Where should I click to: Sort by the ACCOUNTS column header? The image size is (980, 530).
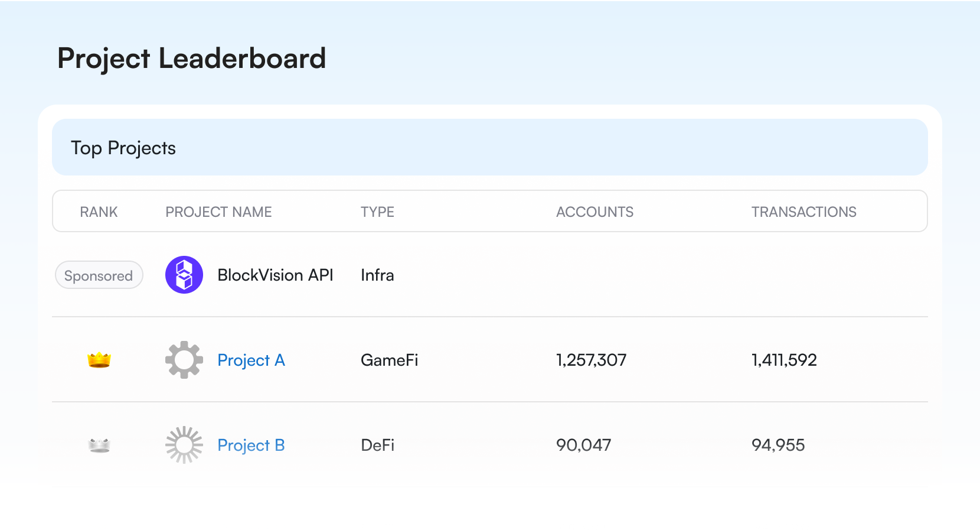[x=594, y=212]
